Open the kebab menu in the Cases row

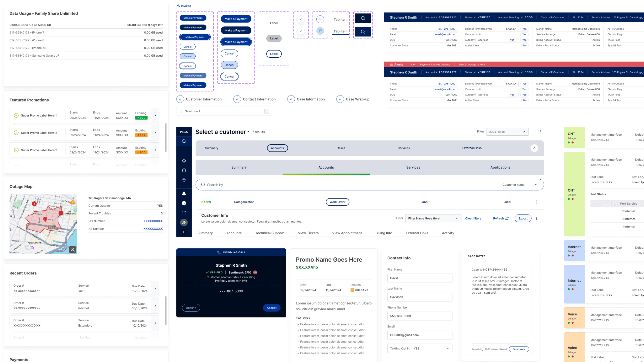point(536,202)
